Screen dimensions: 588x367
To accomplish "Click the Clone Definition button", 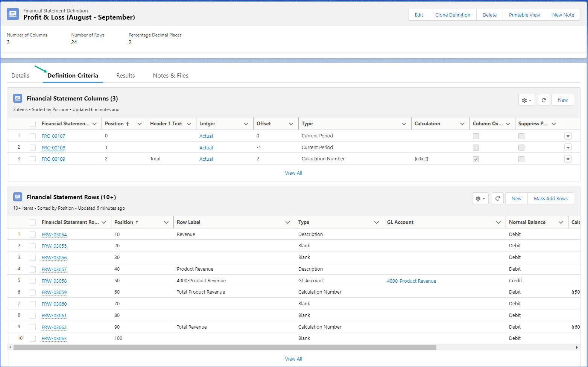I will [453, 15].
